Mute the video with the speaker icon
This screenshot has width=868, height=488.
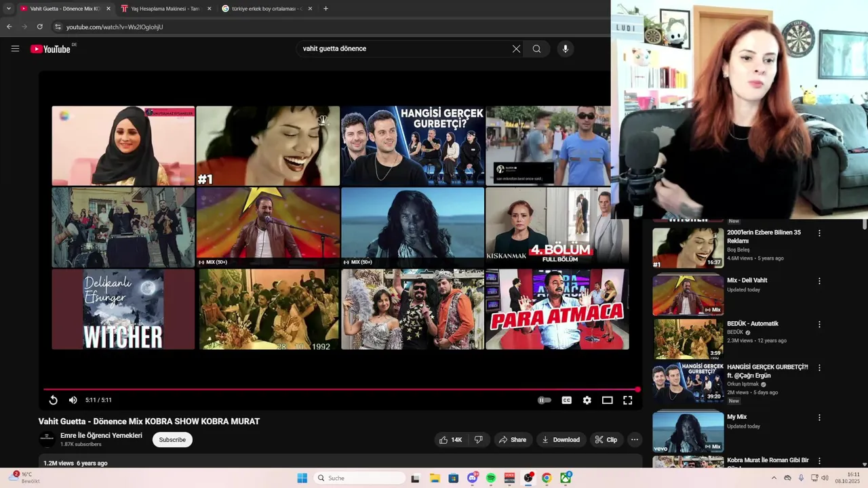click(x=73, y=400)
